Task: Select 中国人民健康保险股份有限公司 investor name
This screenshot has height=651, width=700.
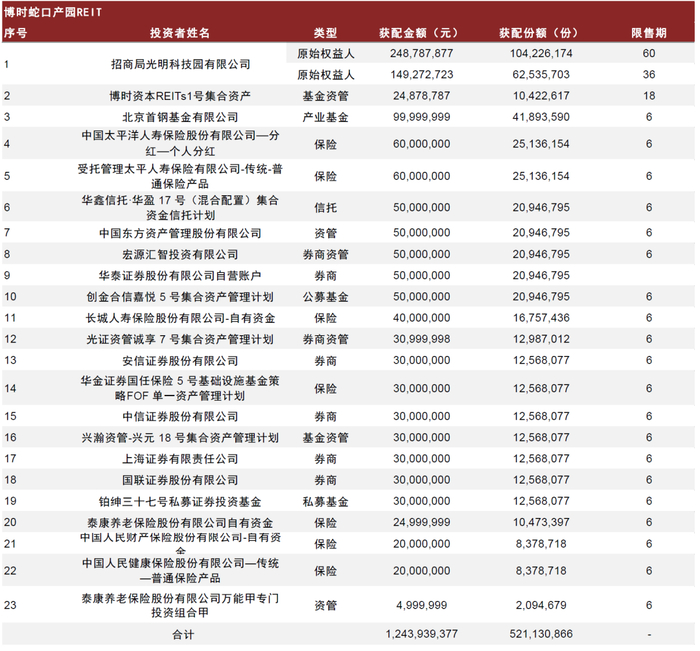Action: [180, 571]
